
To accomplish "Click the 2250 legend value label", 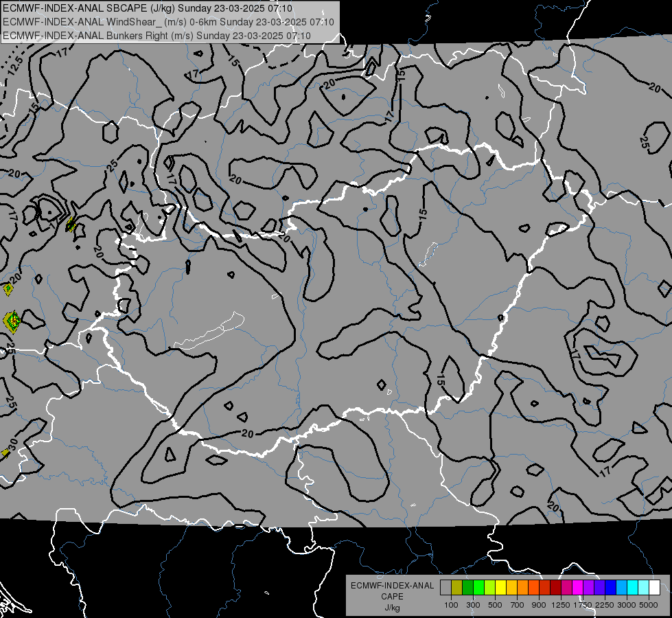I will 605,605.
